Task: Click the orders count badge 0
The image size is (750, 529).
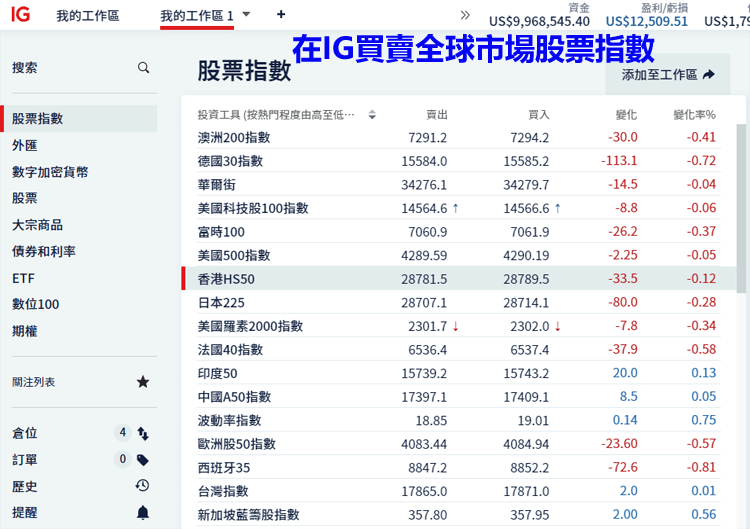Action: pyautogui.click(x=122, y=459)
